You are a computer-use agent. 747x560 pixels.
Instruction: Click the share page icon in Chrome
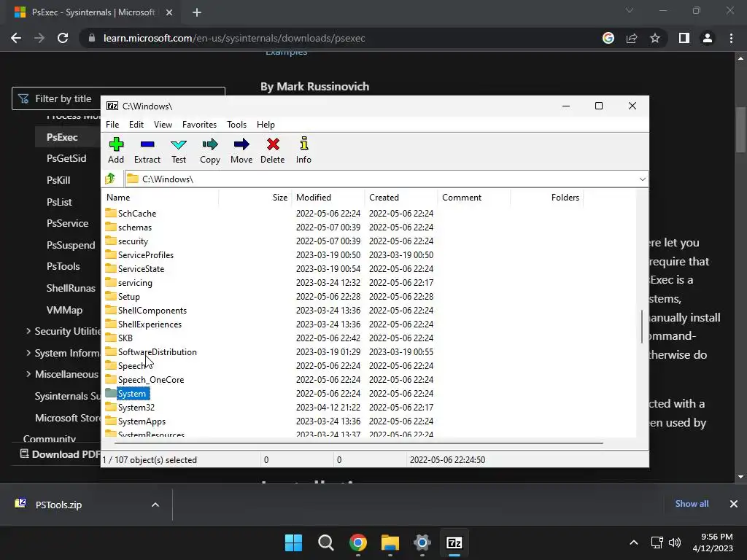pyautogui.click(x=632, y=38)
